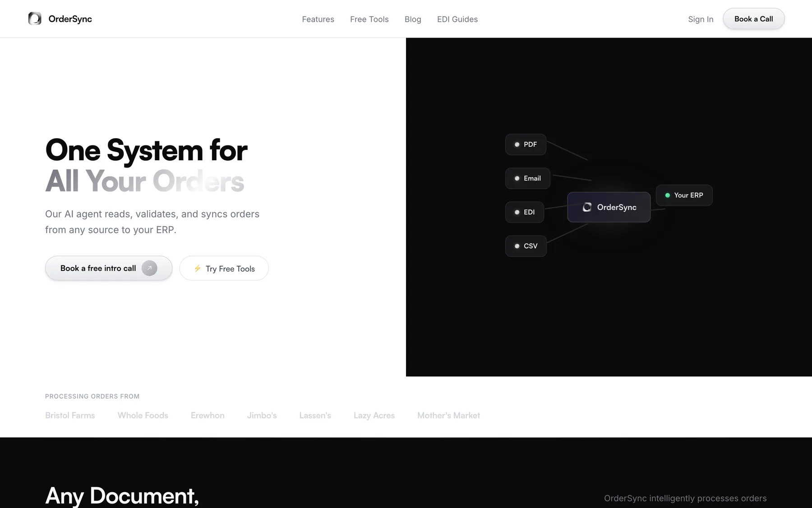Click the lightning bolt icon beside Try Free Tools
The height and width of the screenshot is (508, 812).
(x=198, y=268)
